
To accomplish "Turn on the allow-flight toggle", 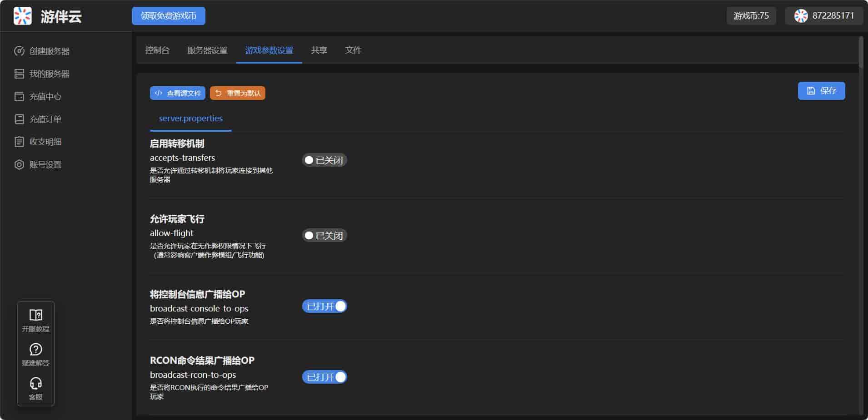I will click(324, 236).
